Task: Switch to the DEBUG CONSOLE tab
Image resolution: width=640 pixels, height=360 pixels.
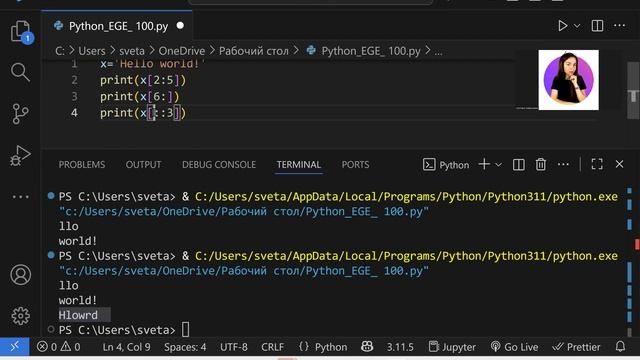Action: [219, 164]
